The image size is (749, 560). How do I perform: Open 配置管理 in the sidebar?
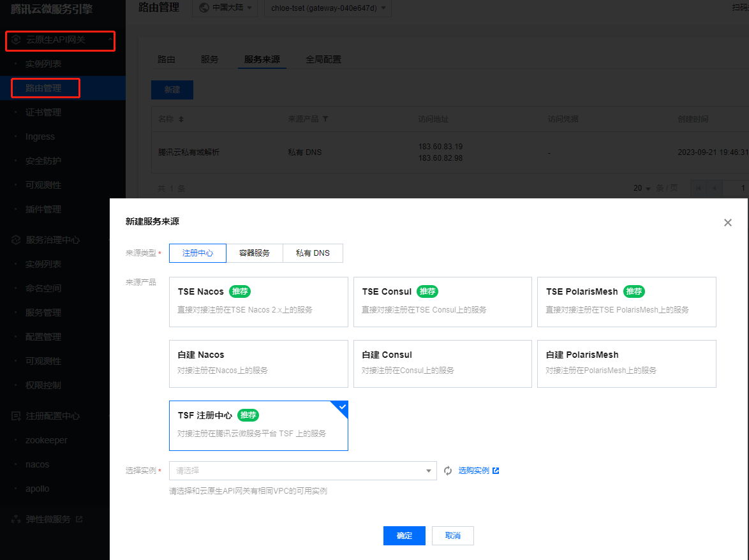[43, 337]
